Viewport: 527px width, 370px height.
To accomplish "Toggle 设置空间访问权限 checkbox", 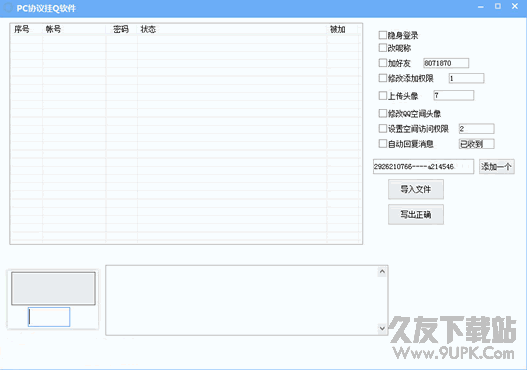I will point(382,128).
